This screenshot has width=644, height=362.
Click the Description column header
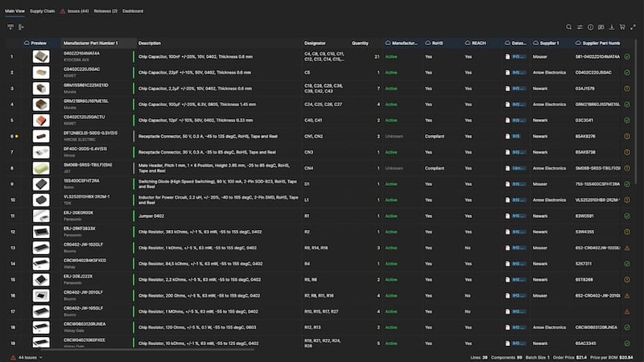coord(150,43)
